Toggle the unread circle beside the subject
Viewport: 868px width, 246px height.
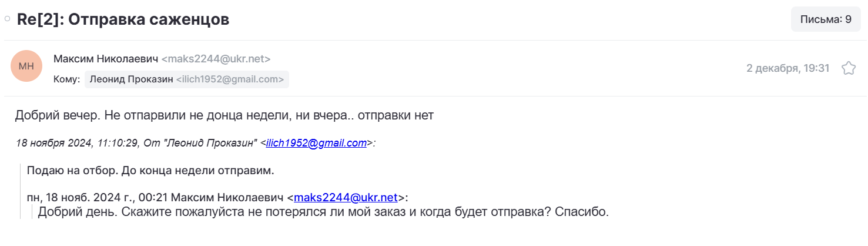tap(7, 19)
